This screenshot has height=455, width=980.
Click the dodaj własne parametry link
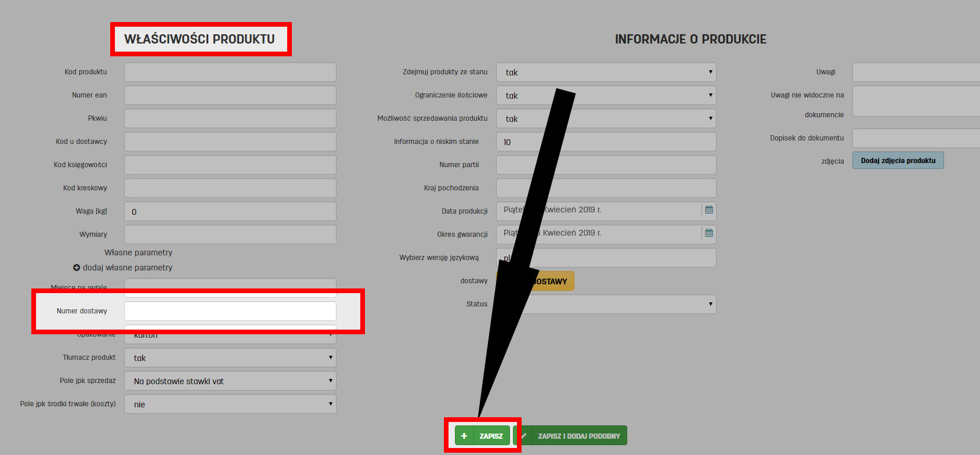127,268
